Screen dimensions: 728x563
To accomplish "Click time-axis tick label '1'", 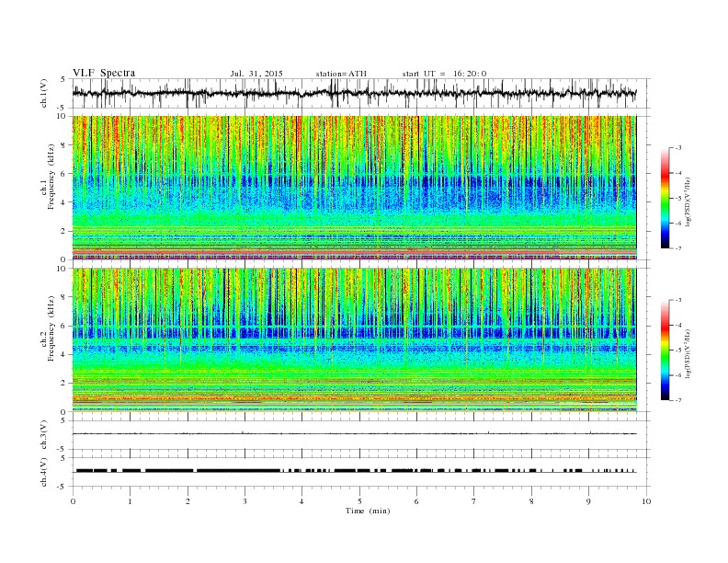I will click(130, 501).
